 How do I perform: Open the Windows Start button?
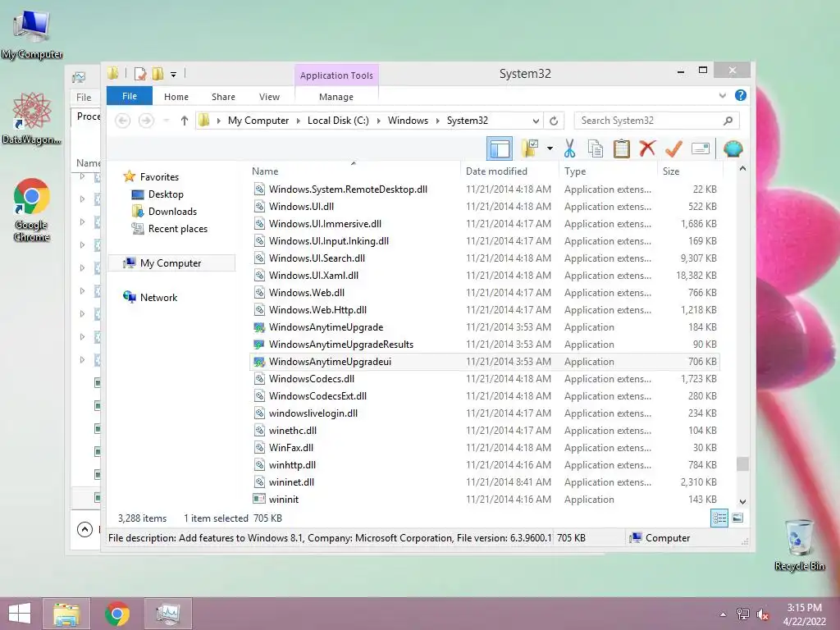pos(20,614)
